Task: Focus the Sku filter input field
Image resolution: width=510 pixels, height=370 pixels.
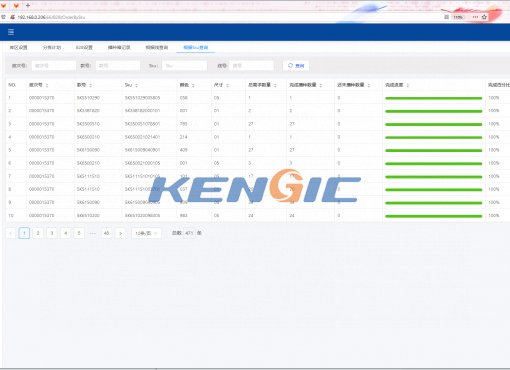Action: [x=184, y=66]
